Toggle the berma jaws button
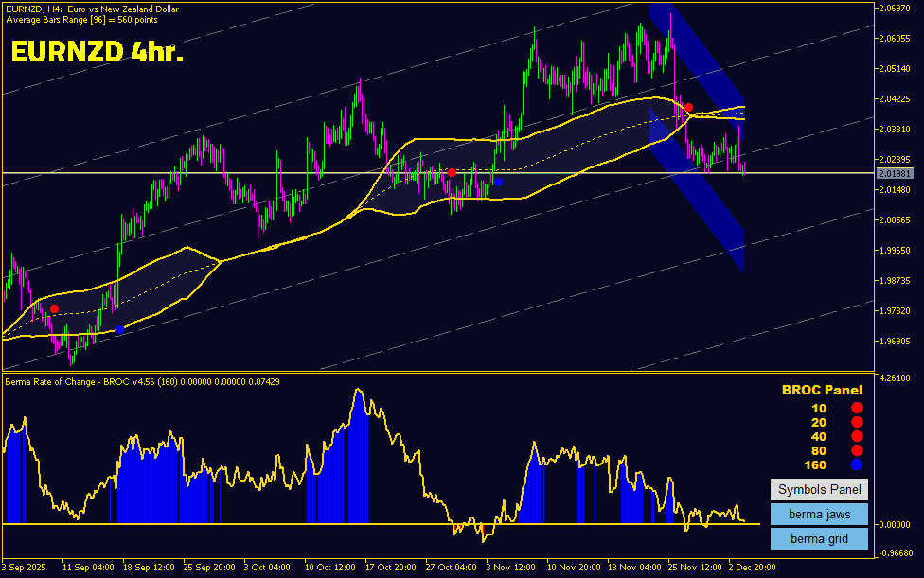The image size is (924, 578). coord(819,514)
